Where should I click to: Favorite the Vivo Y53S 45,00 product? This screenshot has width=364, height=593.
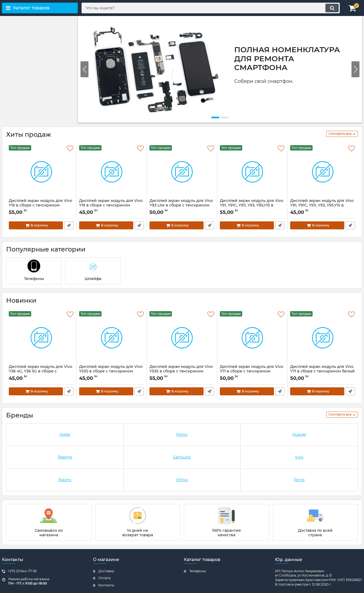pyautogui.click(x=140, y=314)
